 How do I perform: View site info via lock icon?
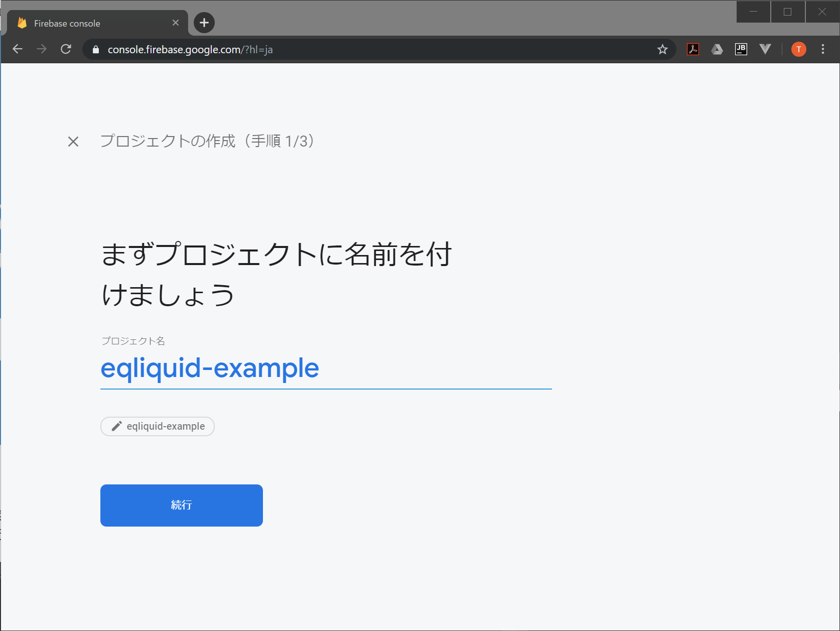96,50
